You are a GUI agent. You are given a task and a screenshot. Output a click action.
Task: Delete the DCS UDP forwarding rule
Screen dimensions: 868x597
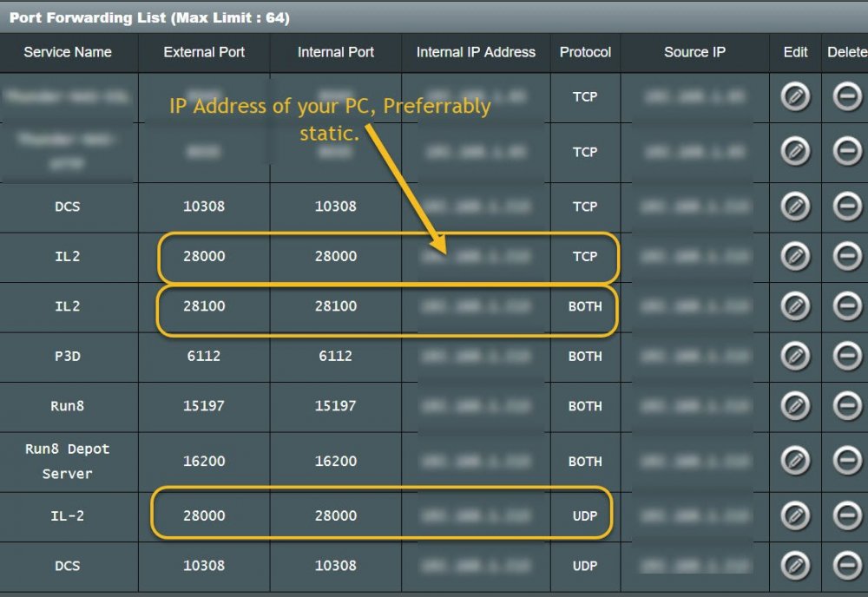tap(846, 566)
